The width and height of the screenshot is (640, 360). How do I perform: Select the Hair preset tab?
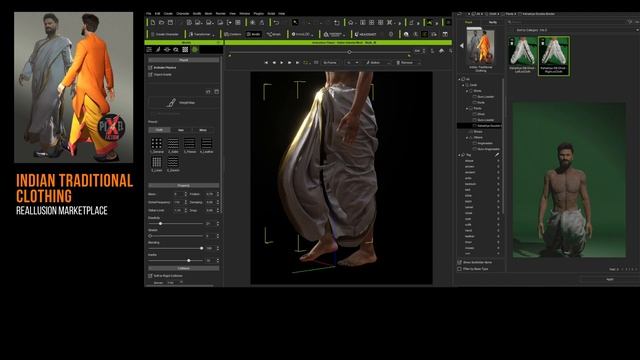[181, 130]
